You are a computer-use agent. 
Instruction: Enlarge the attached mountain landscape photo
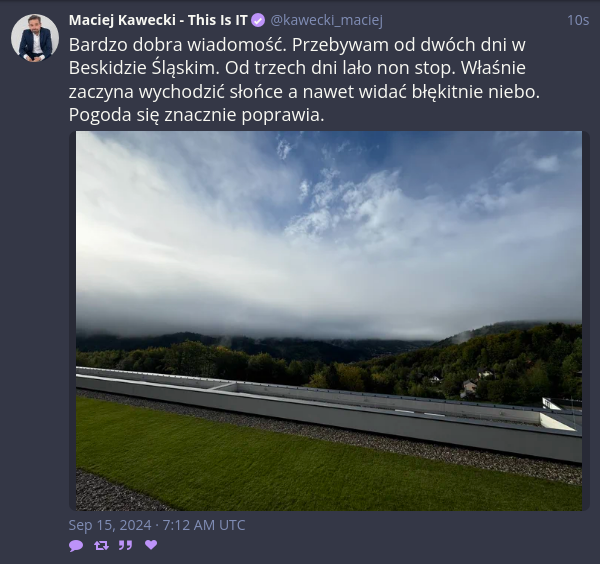[329, 321]
